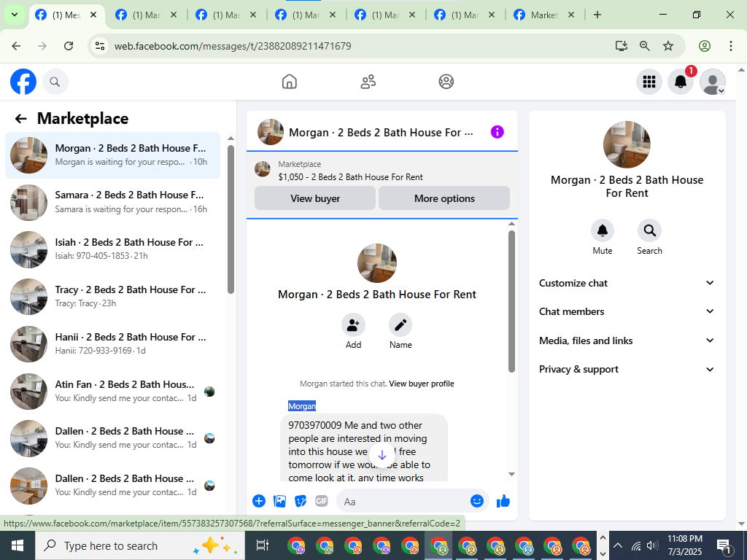This screenshot has height=560, width=747.
Task: Click Add people icon in chat
Action: click(x=353, y=325)
